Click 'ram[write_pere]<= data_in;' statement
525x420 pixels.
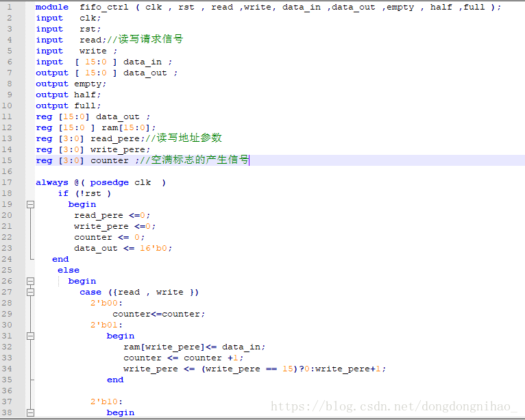(x=195, y=347)
